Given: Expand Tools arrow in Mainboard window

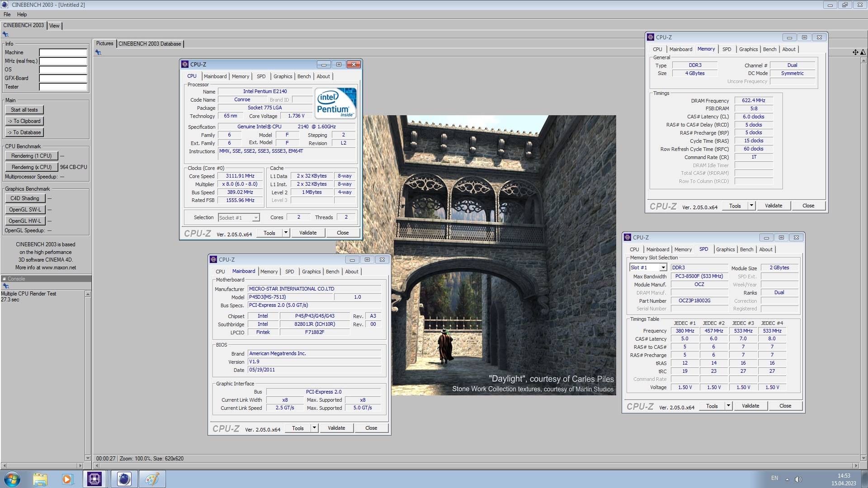Looking at the screenshot, I should [314, 428].
